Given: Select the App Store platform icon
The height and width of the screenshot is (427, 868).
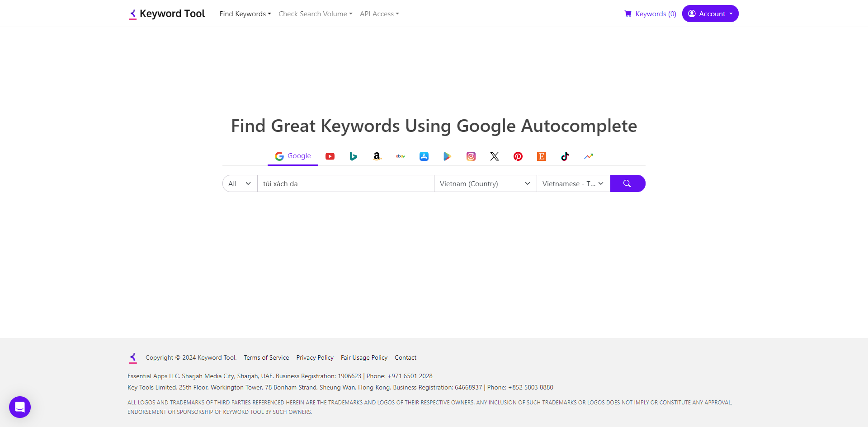Looking at the screenshot, I should pos(424,156).
